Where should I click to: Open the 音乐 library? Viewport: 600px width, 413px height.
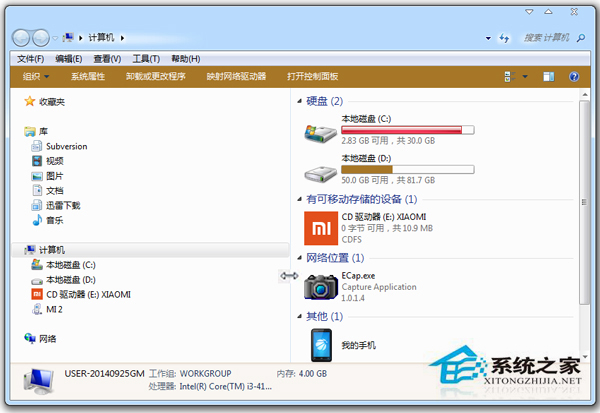47,220
